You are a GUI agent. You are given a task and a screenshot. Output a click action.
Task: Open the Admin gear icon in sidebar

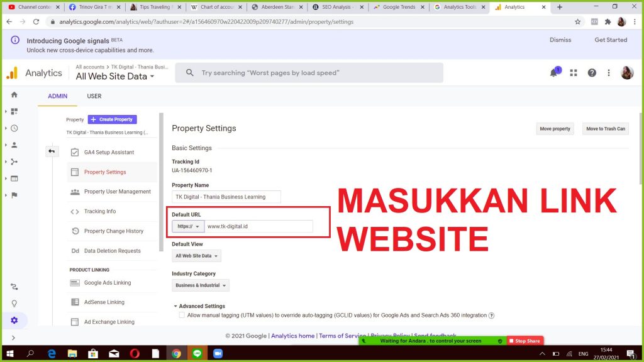(14, 320)
